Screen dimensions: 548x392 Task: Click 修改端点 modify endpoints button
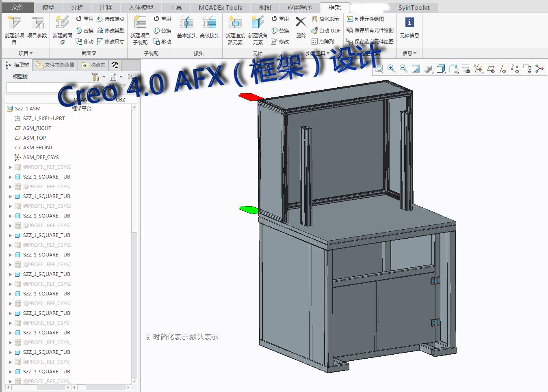pyautogui.click(x=110, y=19)
